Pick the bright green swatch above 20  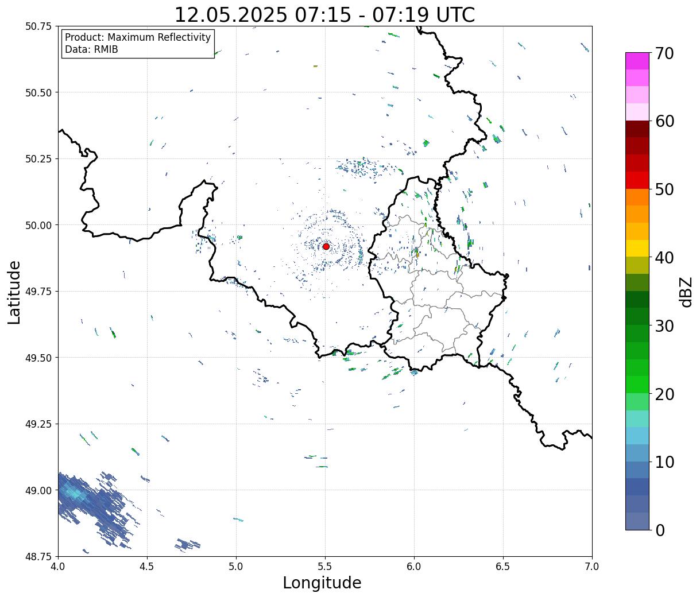pyautogui.click(x=637, y=385)
